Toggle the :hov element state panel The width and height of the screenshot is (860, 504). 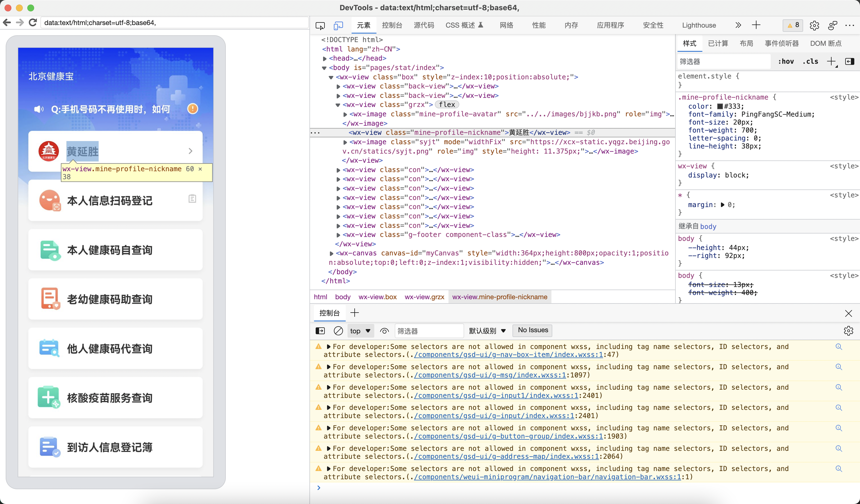(785, 61)
